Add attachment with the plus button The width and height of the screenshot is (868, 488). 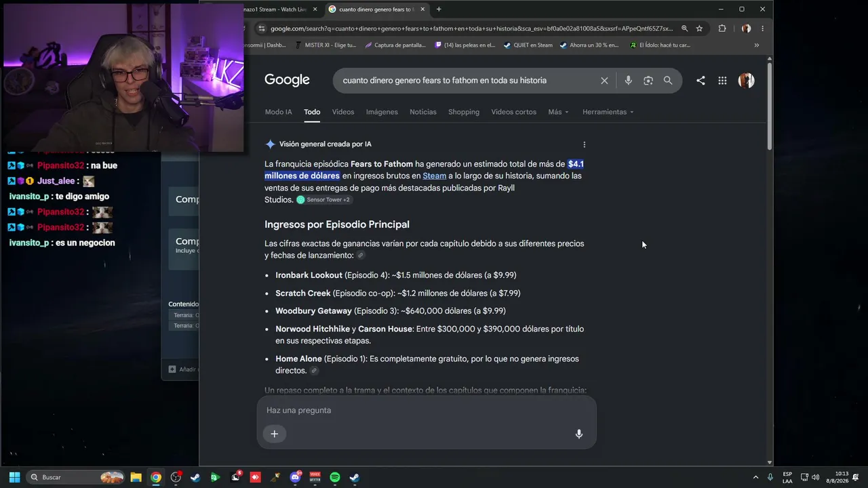275,434
